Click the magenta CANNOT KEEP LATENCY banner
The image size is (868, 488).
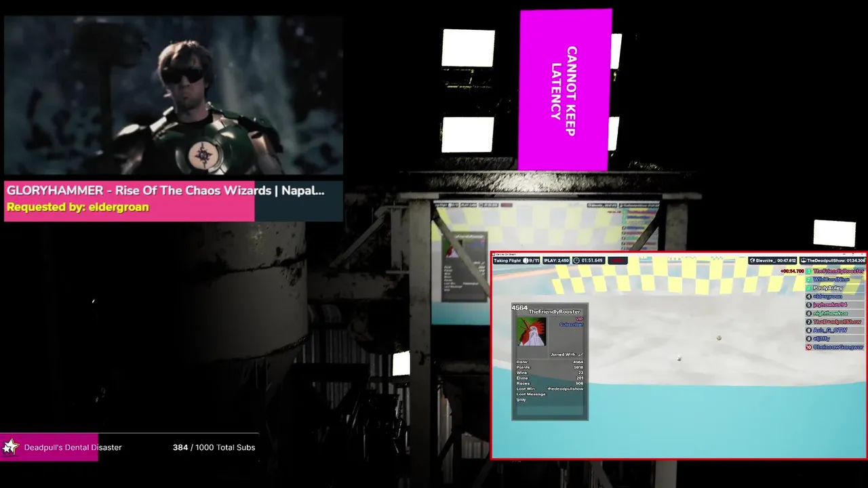point(565,90)
